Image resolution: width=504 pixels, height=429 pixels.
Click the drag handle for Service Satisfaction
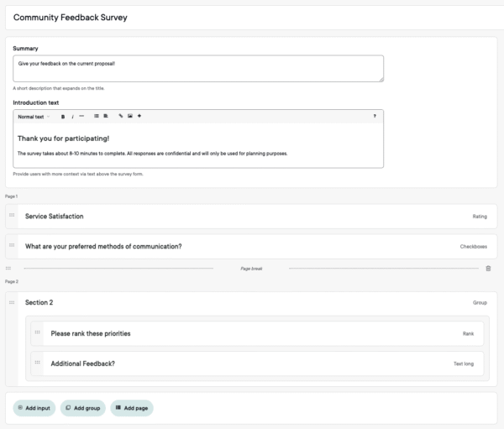click(x=12, y=216)
